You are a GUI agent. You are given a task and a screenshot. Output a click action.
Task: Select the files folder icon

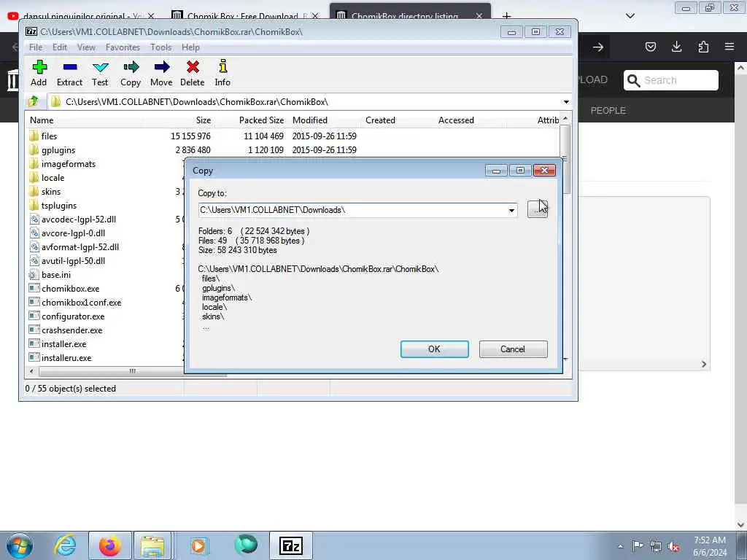(34, 136)
